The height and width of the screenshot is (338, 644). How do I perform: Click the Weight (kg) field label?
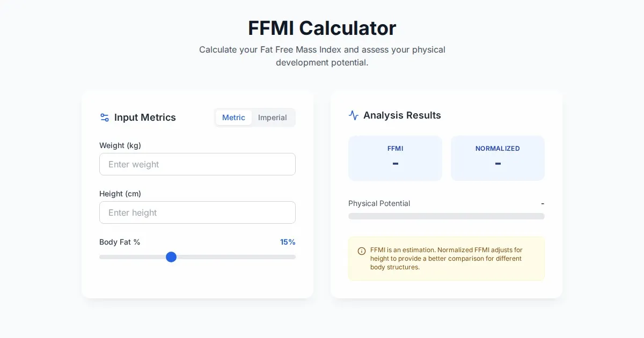(120, 145)
